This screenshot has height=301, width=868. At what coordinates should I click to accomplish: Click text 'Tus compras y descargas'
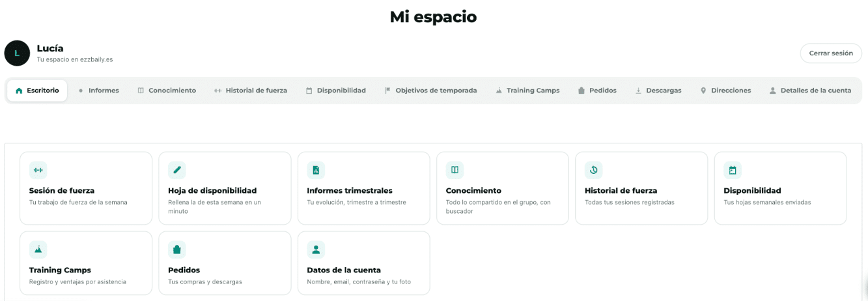point(205,282)
